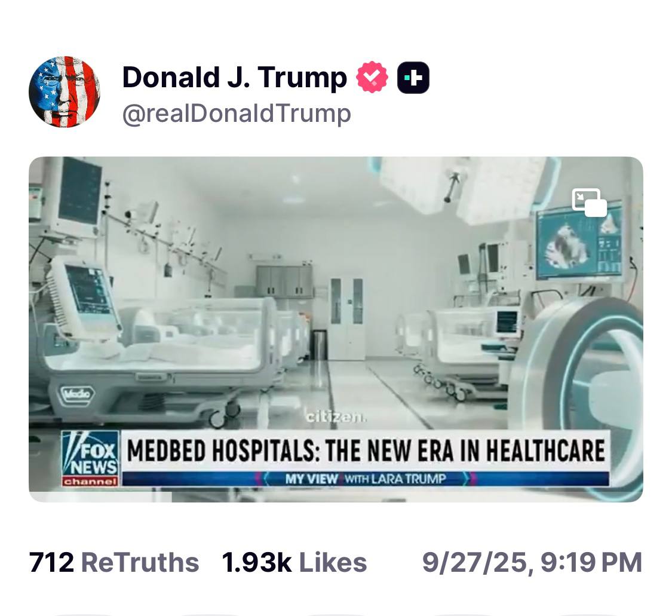Viewport: 672px width, 616px height.
Task: Click the heart scan monitor in video
Action: (x=579, y=242)
